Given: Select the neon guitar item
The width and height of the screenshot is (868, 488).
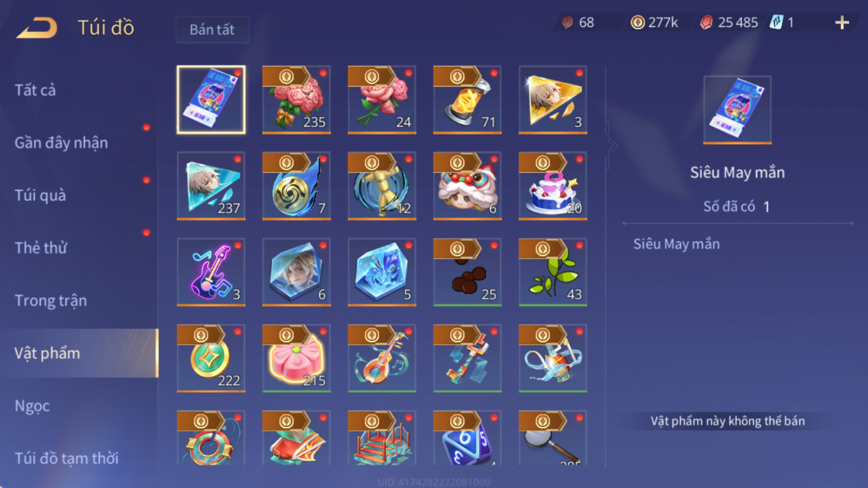Looking at the screenshot, I should click(x=211, y=272).
